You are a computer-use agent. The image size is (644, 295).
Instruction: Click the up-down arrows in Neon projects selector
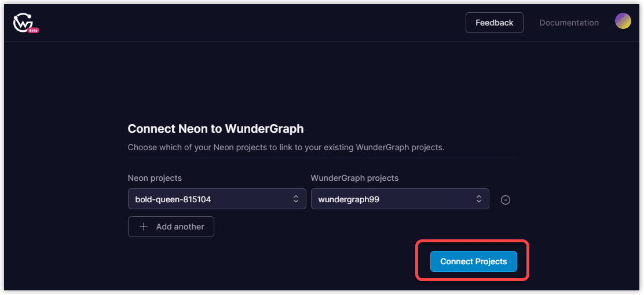296,199
